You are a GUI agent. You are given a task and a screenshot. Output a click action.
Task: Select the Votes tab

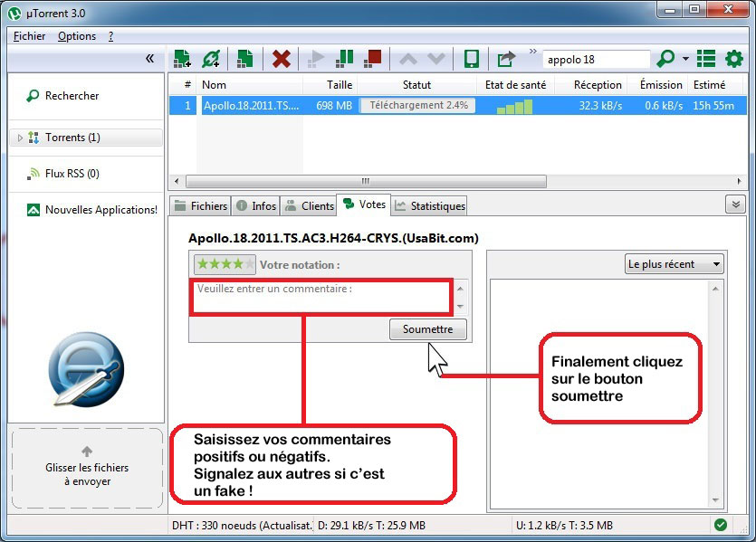point(364,204)
